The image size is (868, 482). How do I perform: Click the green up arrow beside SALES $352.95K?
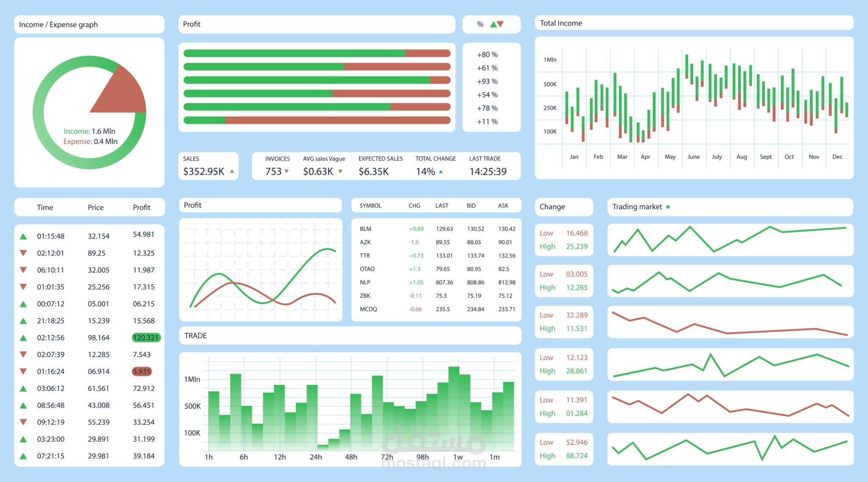point(231,172)
